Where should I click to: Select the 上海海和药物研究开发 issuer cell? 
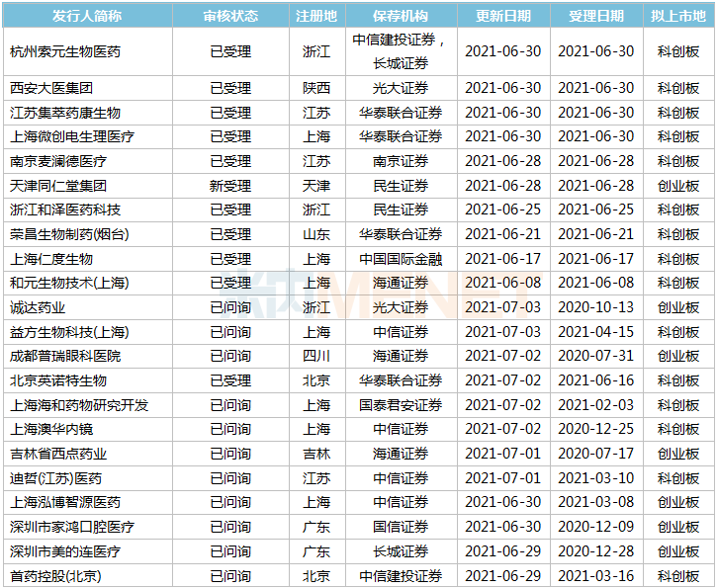(87, 405)
